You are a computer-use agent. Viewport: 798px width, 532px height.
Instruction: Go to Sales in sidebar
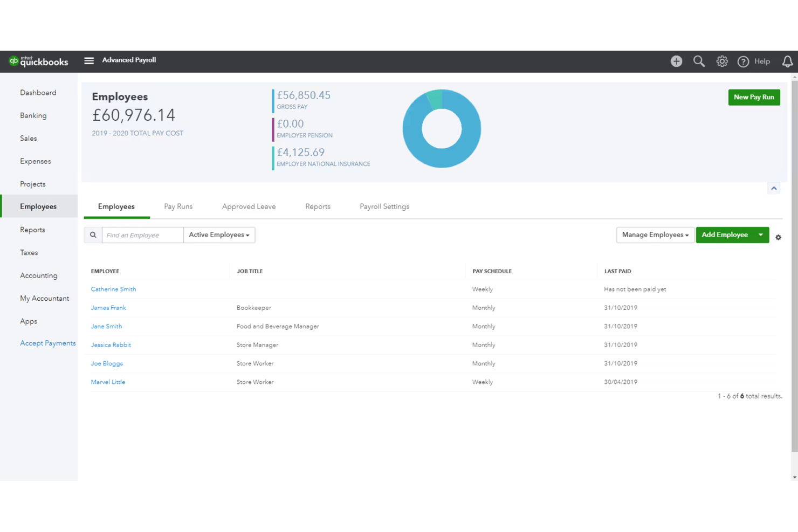click(29, 139)
